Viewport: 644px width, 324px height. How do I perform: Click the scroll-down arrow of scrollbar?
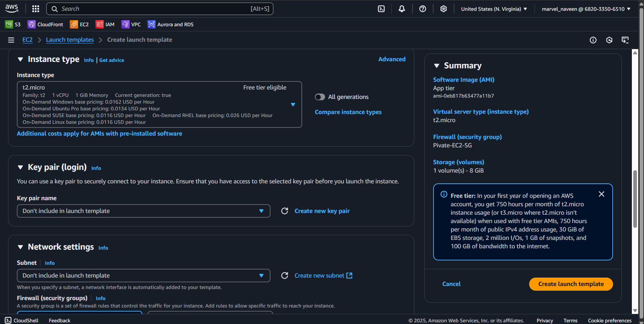[x=635, y=311]
